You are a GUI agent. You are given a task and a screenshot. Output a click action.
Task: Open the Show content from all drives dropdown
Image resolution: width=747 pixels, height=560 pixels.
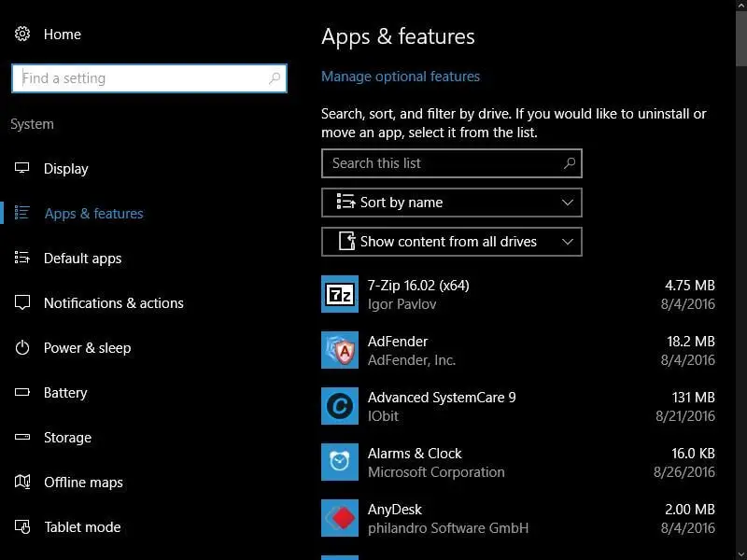click(452, 242)
